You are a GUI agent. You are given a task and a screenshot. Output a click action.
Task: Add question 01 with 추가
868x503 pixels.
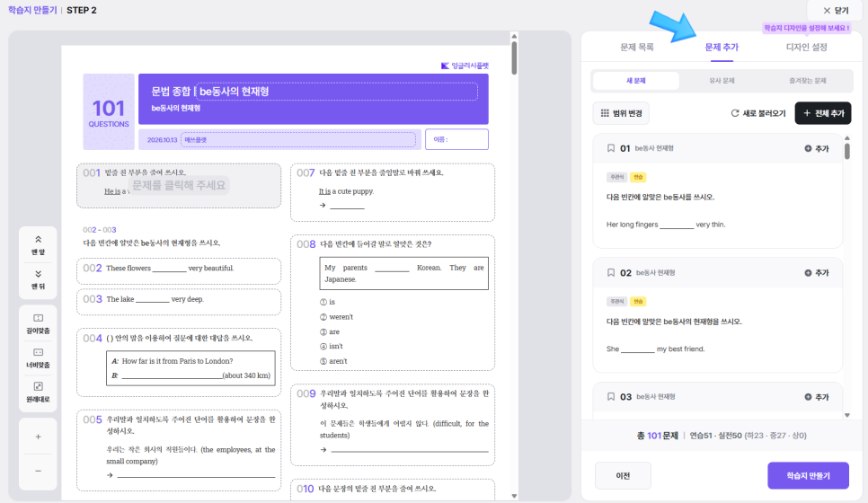pyautogui.click(x=817, y=148)
